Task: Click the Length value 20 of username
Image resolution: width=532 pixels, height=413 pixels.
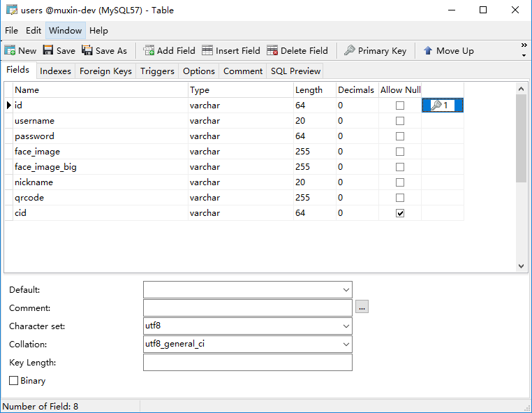Action: pos(300,121)
